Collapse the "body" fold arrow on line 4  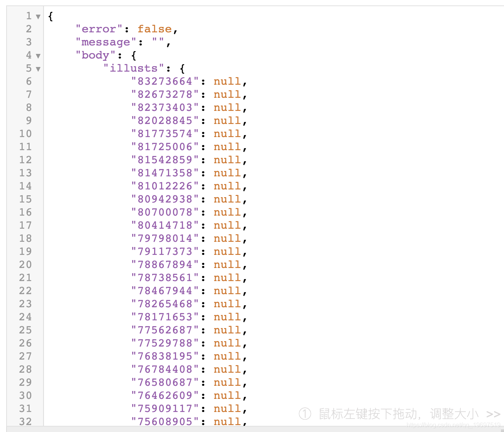pos(38,56)
